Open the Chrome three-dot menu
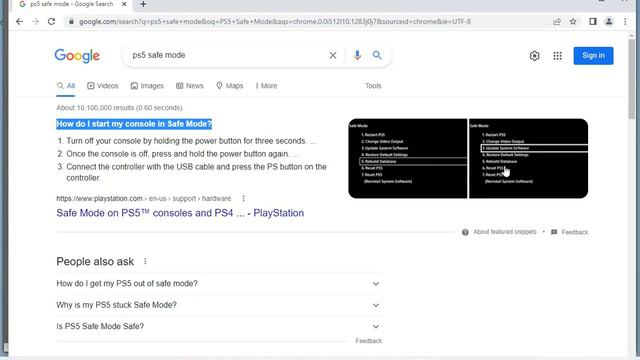 click(x=625, y=22)
